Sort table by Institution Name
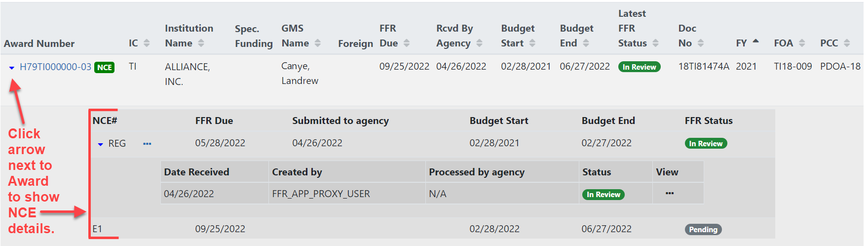This screenshot has width=868, height=246. click(x=201, y=43)
